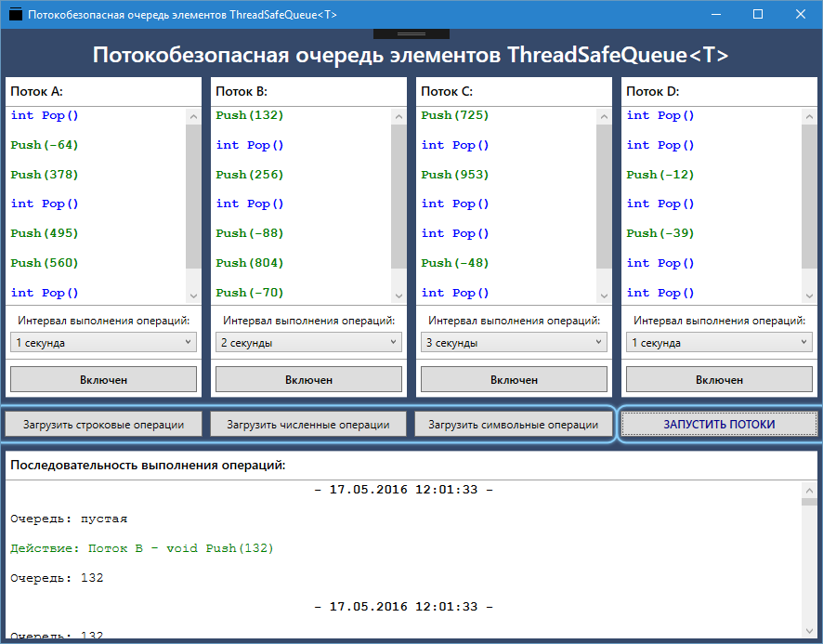
Task: Click Загрузить численные операции button
Action: click(x=308, y=424)
